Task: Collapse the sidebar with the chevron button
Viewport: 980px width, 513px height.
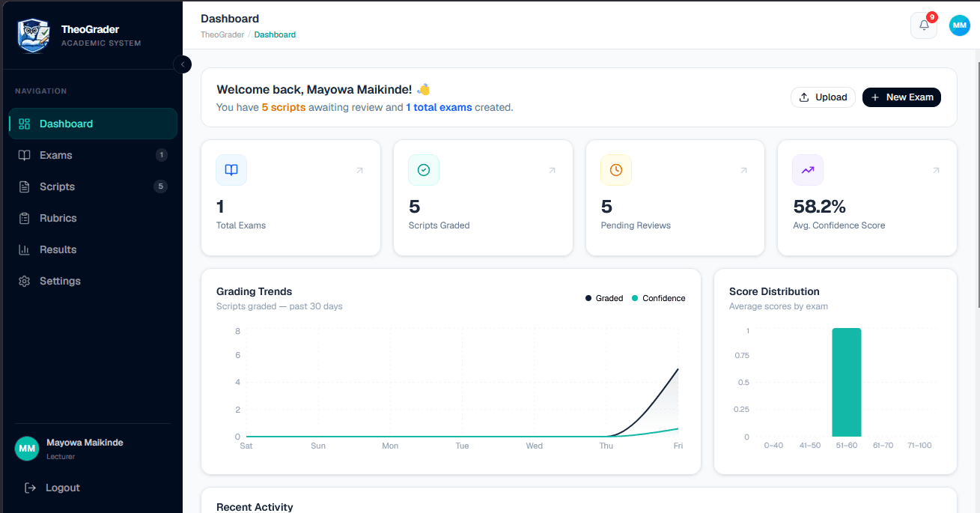Action: 182,64
